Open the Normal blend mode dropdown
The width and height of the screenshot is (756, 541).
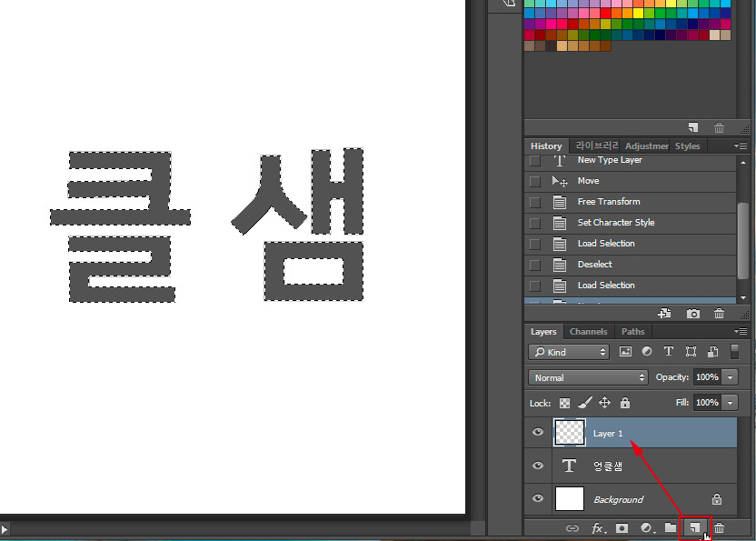(x=587, y=376)
